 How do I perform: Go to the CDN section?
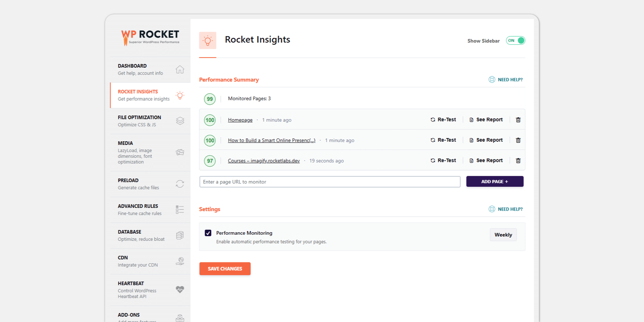[x=150, y=261]
